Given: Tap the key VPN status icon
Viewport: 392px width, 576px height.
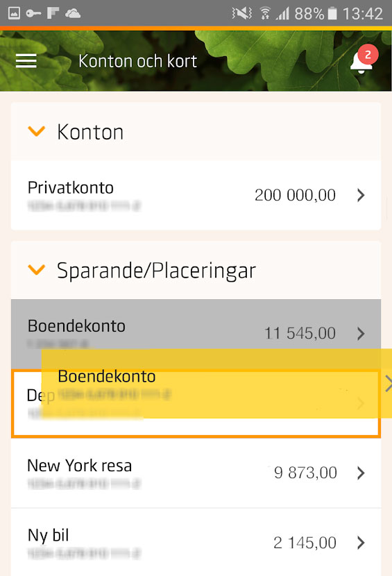Looking at the screenshot, I should pos(33,14).
